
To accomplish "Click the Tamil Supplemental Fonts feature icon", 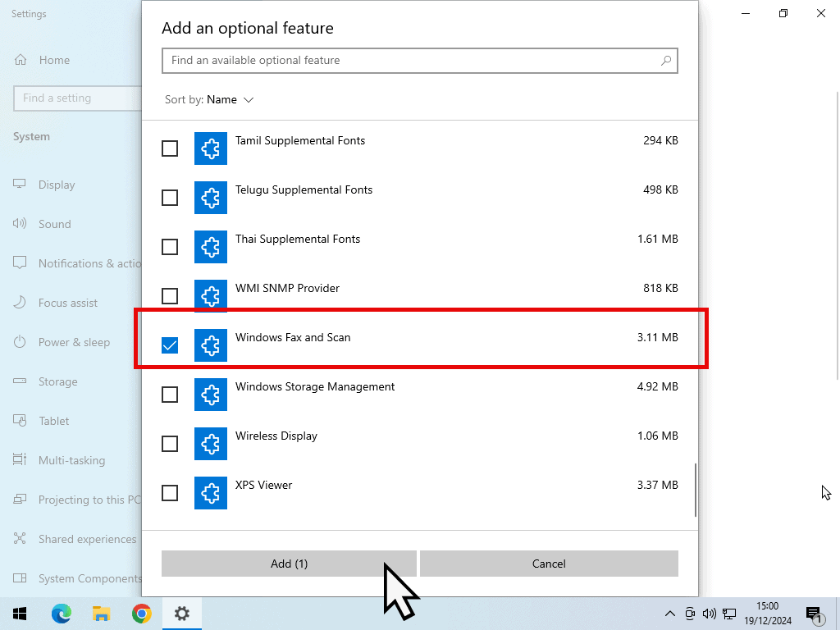I will tap(211, 148).
